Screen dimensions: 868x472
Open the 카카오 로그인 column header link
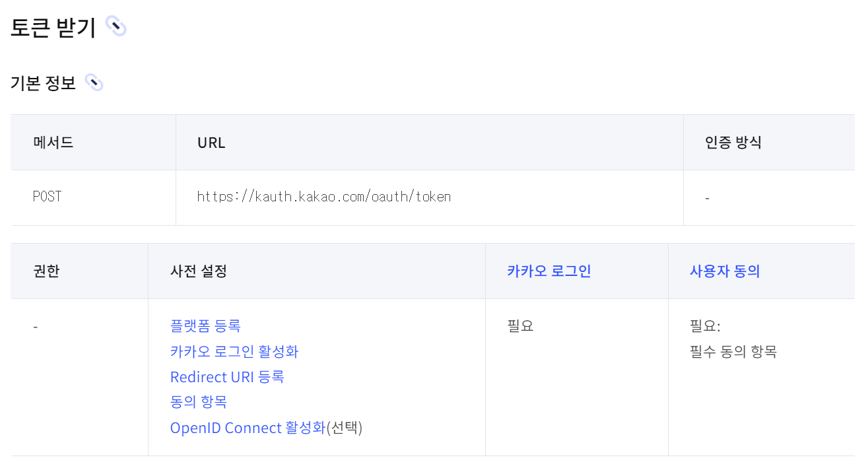tap(549, 271)
